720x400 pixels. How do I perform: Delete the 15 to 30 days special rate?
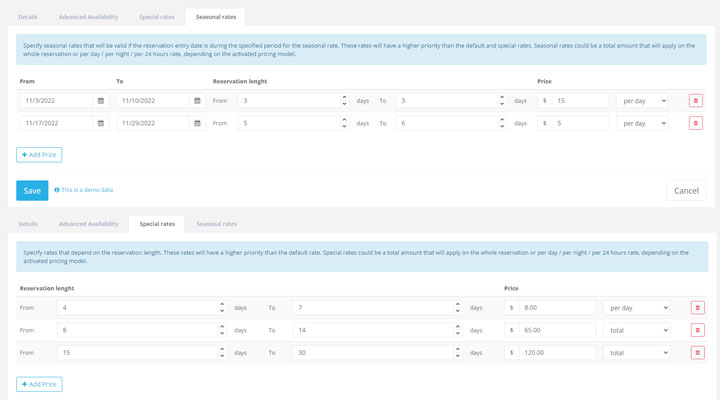697,352
